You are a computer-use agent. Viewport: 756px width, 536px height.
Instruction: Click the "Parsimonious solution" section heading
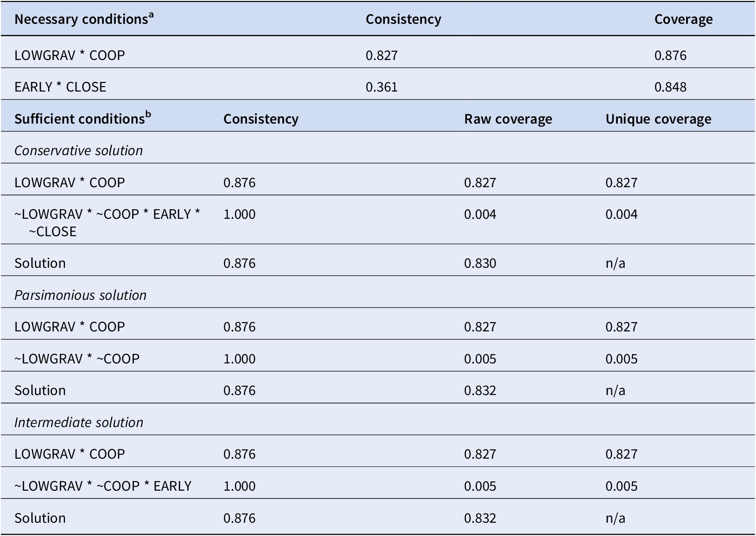pos(80,295)
